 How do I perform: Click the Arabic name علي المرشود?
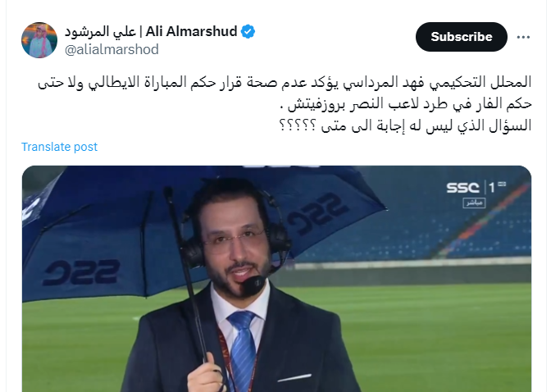pos(101,32)
